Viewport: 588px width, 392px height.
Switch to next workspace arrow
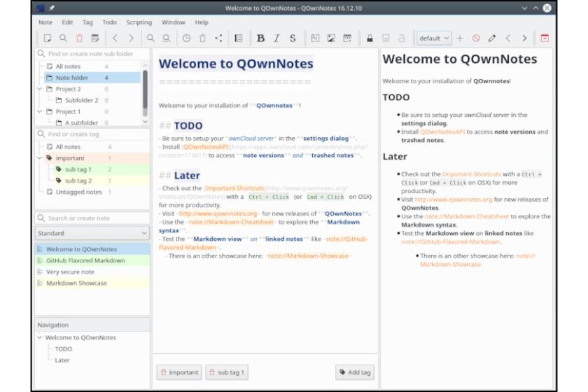[x=524, y=38]
